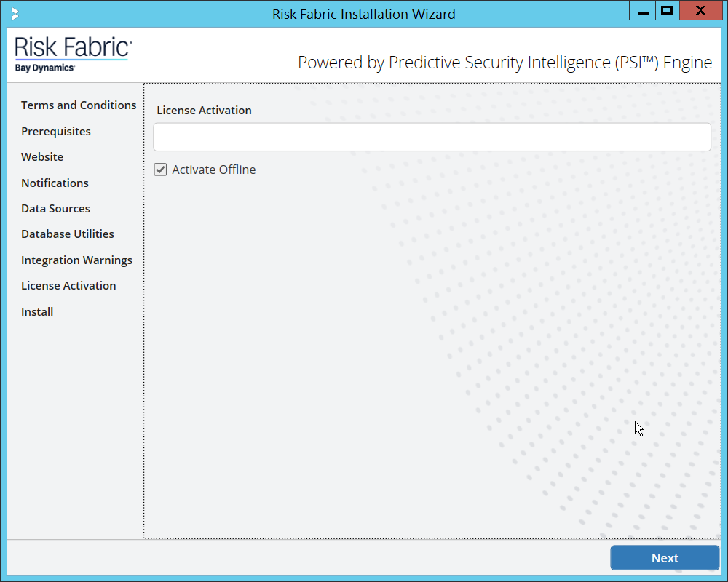
Task: Open the Data Sources step
Action: 55,209
